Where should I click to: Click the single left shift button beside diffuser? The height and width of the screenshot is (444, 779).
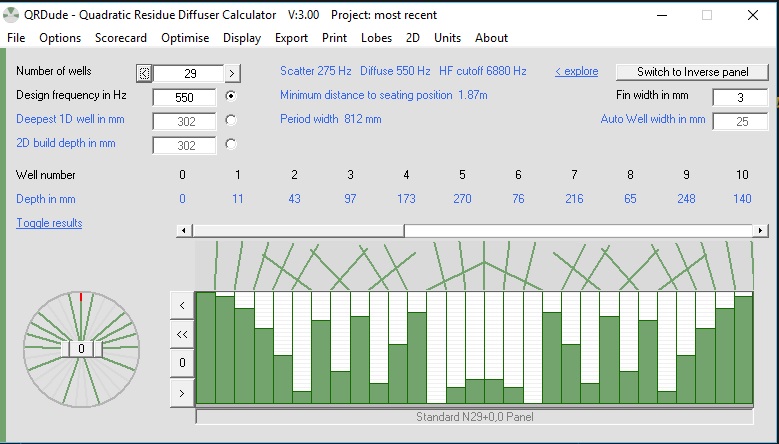(x=181, y=304)
